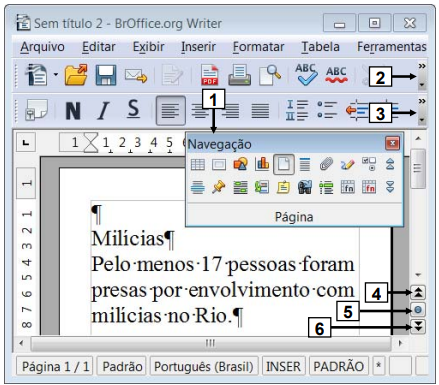The width and height of the screenshot is (439, 385).
Task: Click Repeat search binoculars icon
Action: pos(305,187)
